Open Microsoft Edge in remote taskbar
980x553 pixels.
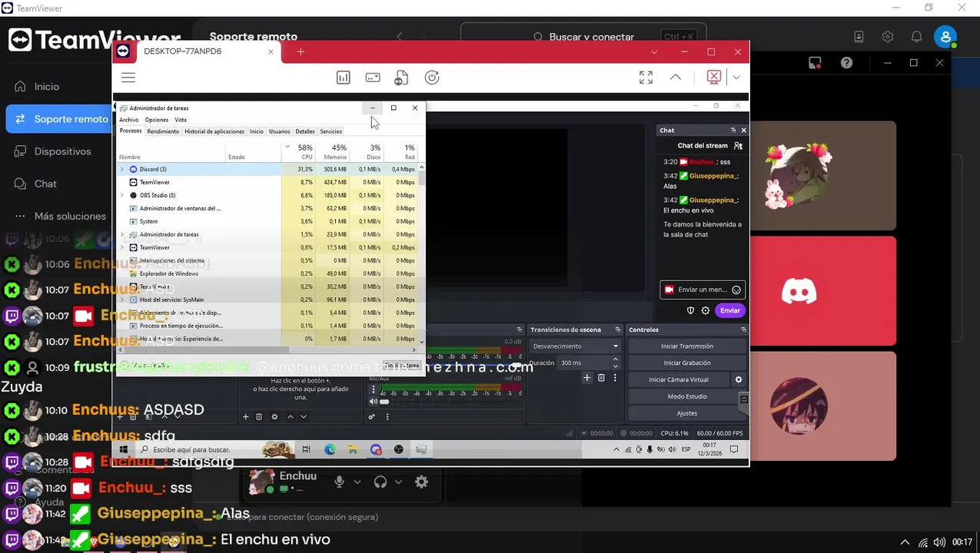330,449
